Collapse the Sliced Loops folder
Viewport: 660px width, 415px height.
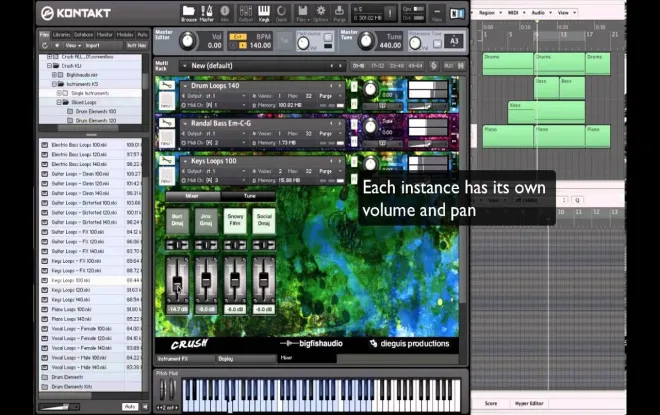(59, 102)
